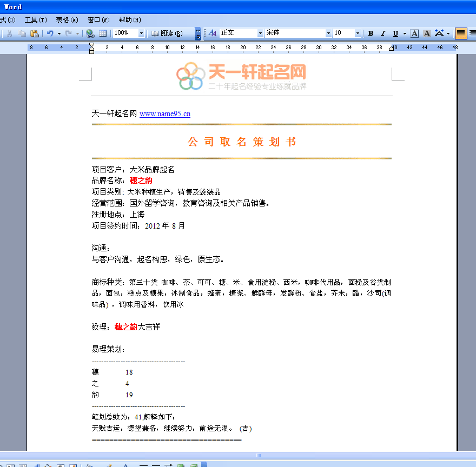This screenshot has width=476, height=467.
Task: Click the first line indent ruler marker
Action: pos(91,45)
